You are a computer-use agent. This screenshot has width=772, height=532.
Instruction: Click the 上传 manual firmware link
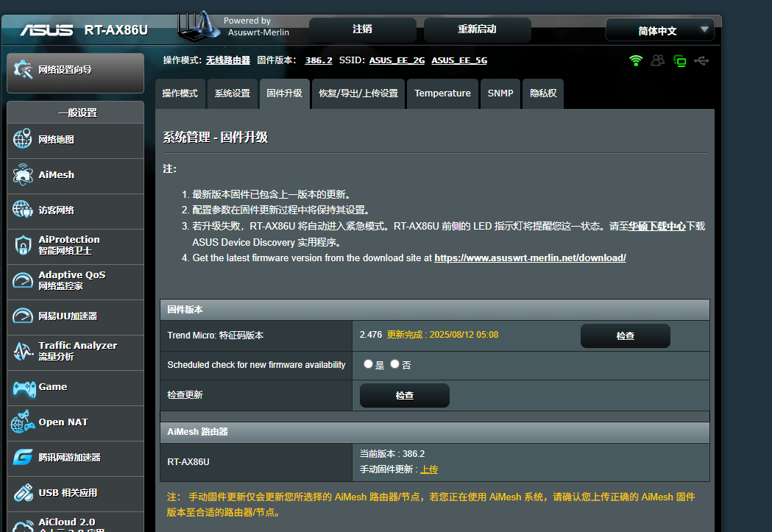[429, 469]
